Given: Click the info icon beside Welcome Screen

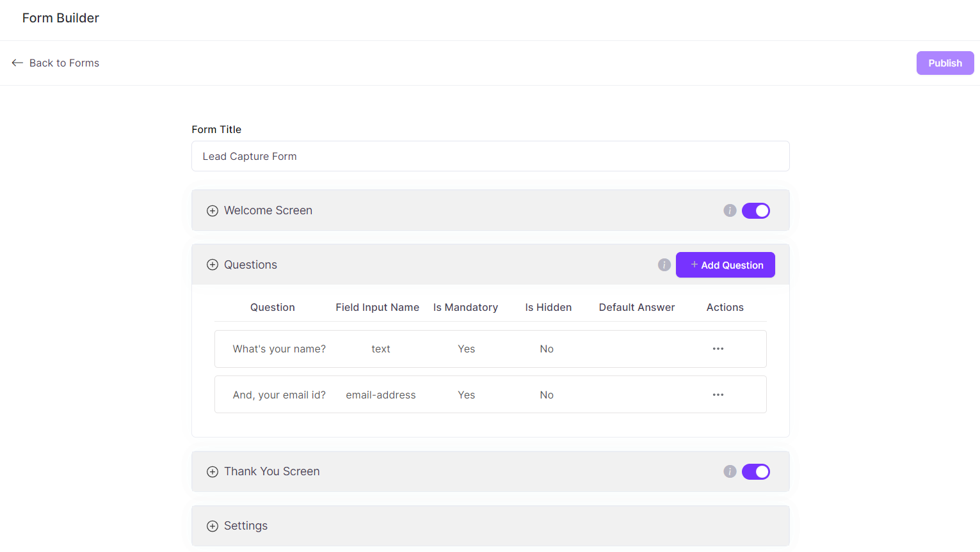Looking at the screenshot, I should click(730, 210).
